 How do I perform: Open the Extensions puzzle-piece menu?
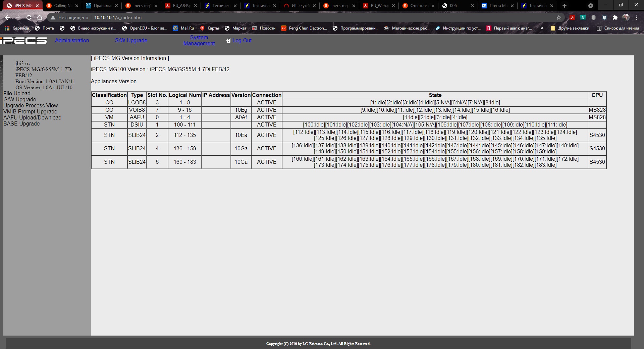(615, 17)
